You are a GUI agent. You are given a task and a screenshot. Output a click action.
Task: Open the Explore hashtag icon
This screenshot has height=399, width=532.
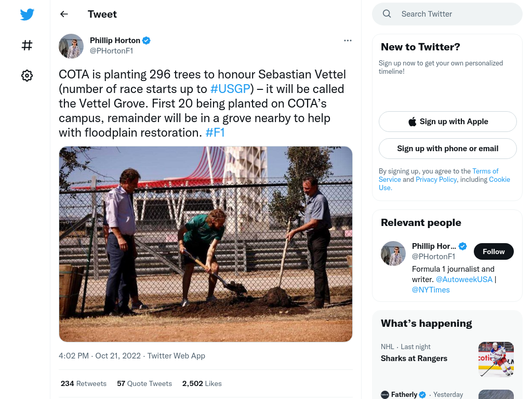pyautogui.click(x=27, y=45)
